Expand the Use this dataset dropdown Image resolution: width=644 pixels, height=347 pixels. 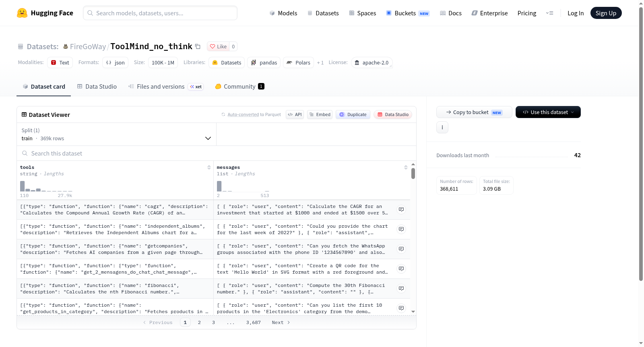tap(548, 112)
